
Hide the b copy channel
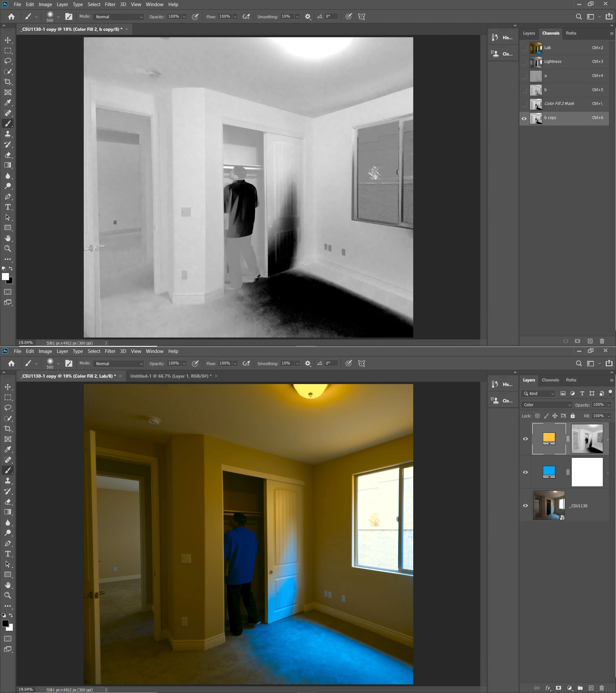pos(524,118)
